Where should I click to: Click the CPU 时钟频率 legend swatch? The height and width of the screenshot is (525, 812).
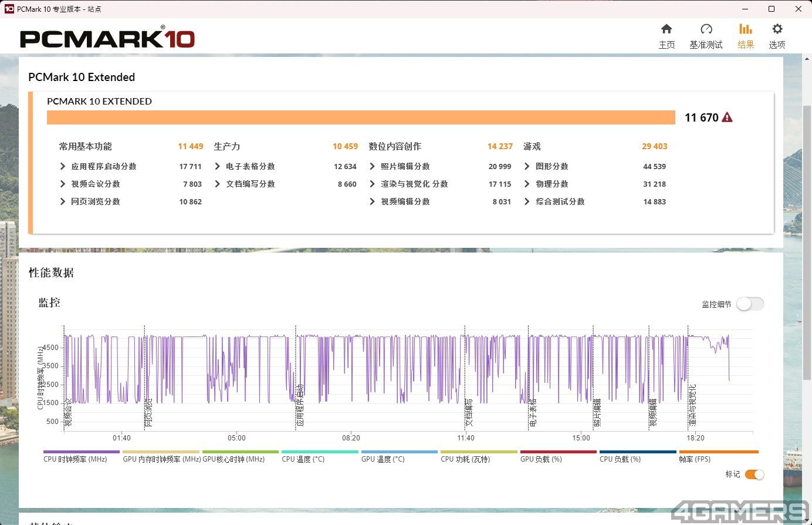(82, 452)
